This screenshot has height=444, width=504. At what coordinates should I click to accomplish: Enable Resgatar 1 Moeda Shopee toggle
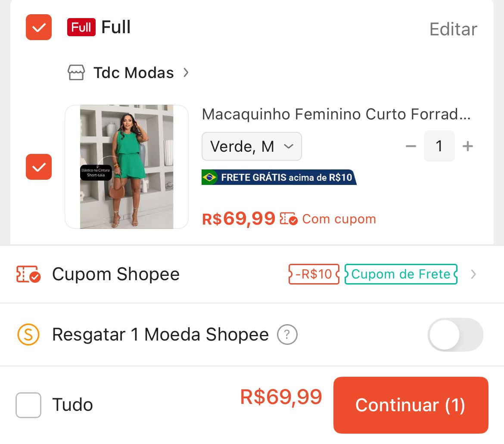click(455, 335)
